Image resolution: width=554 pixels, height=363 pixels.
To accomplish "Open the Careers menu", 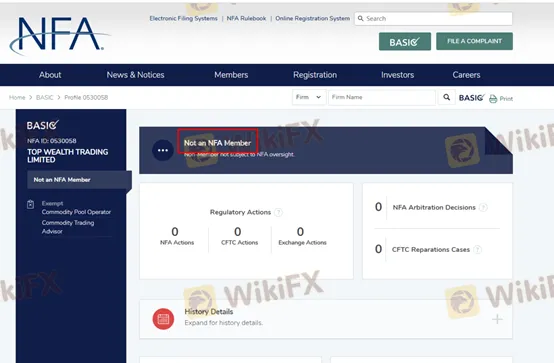I will coord(466,75).
